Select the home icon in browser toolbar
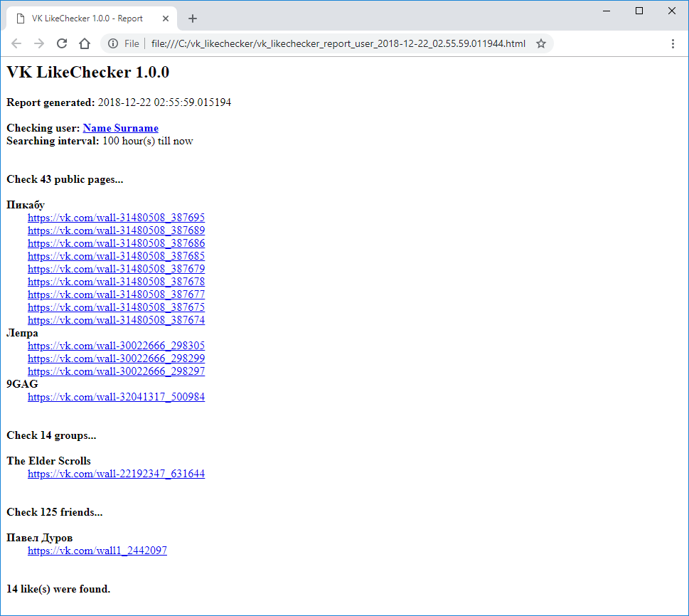 [85, 43]
